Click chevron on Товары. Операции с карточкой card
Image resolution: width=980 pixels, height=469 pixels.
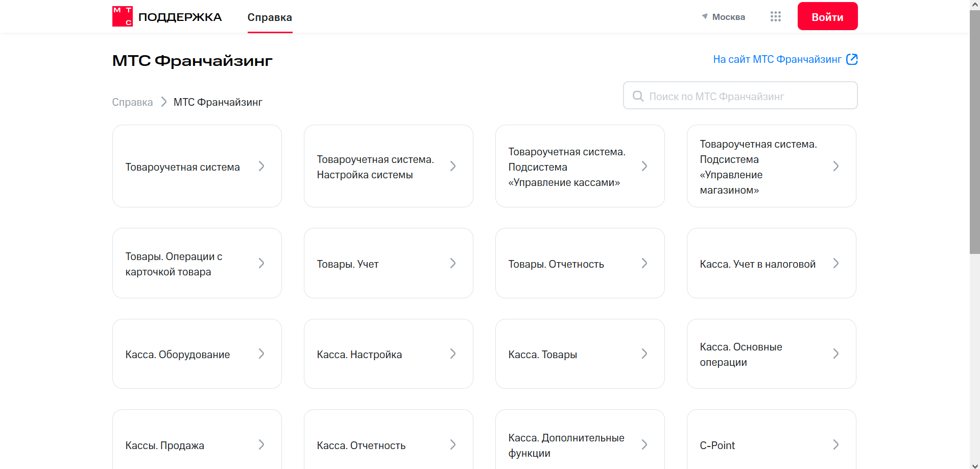(261, 263)
